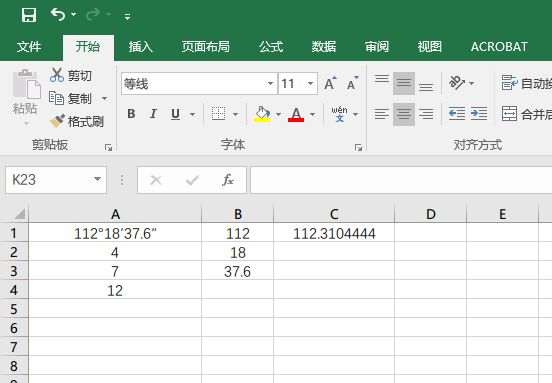Click the 合并后居中 merge button
552x383 pixels.
pos(526,114)
